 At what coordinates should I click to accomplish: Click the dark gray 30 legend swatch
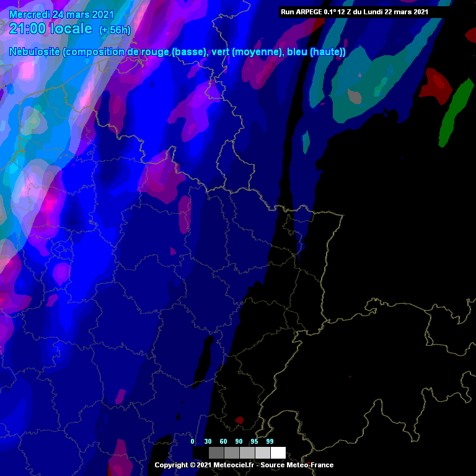point(216,452)
